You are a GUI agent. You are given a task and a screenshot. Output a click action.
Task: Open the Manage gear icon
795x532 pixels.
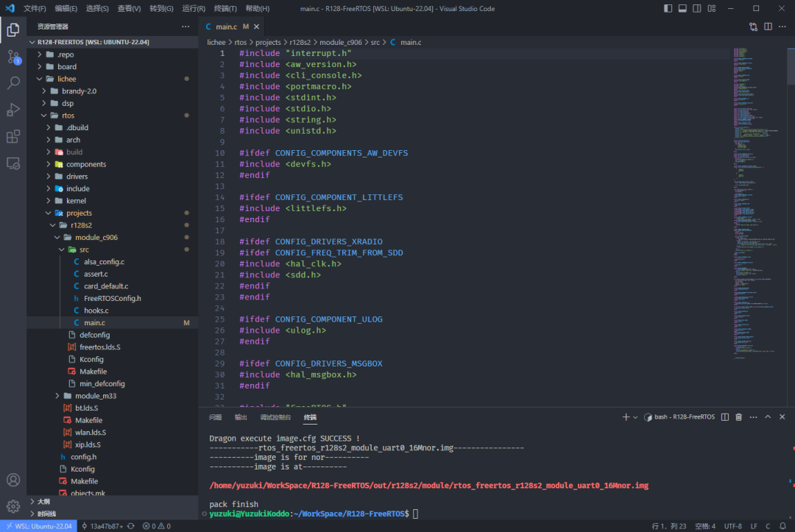(13, 506)
